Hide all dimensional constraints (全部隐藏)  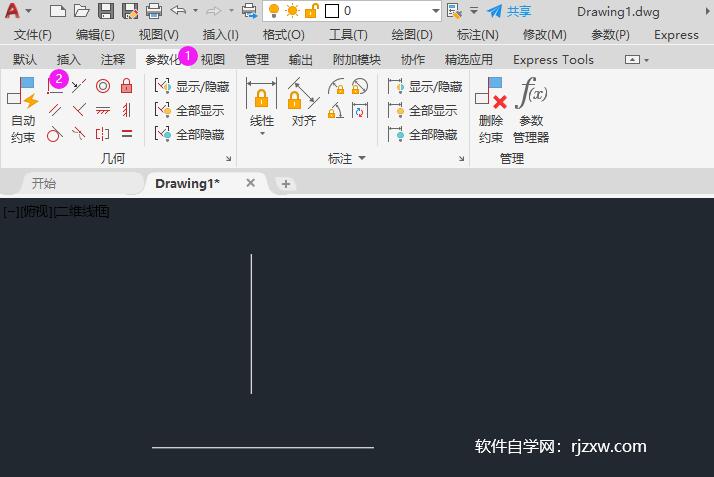click(423, 134)
